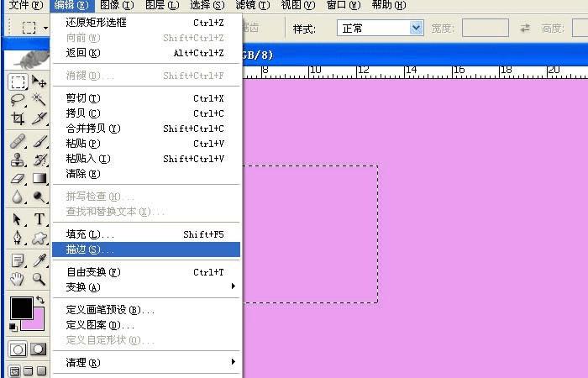This screenshot has height=378, width=588.
Task: Select the Path Selection tool
Action: click(18, 219)
